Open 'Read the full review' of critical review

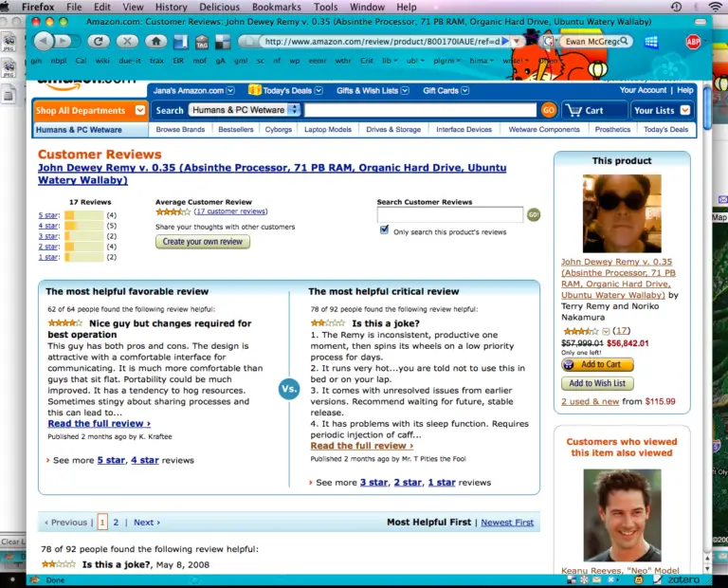click(362, 446)
